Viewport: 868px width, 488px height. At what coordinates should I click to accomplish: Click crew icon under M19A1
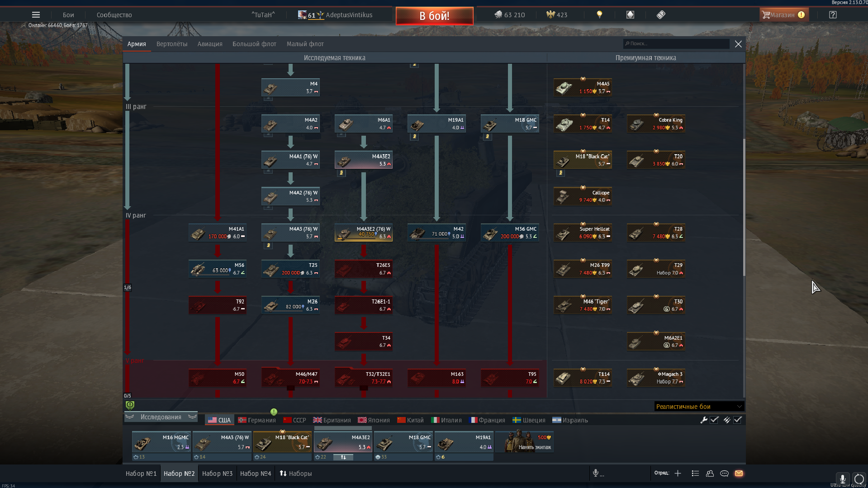click(x=414, y=136)
